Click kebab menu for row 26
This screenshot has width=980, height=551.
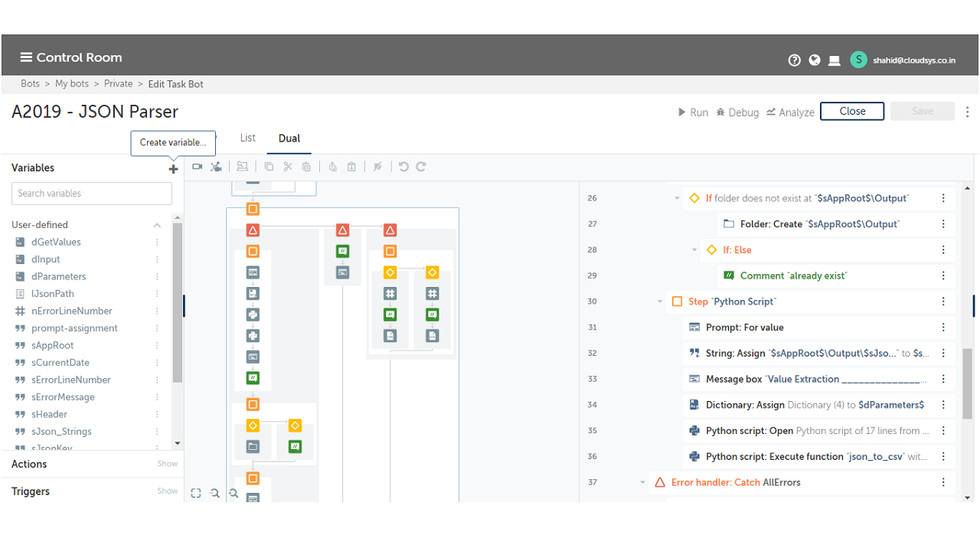[x=943, y=198]
